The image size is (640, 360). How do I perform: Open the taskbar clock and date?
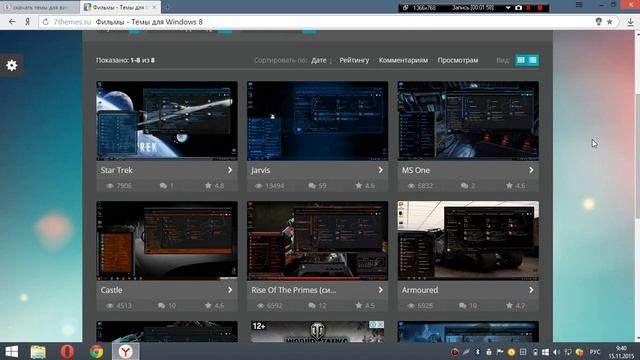pyautogui.click(x=622, y=352)
